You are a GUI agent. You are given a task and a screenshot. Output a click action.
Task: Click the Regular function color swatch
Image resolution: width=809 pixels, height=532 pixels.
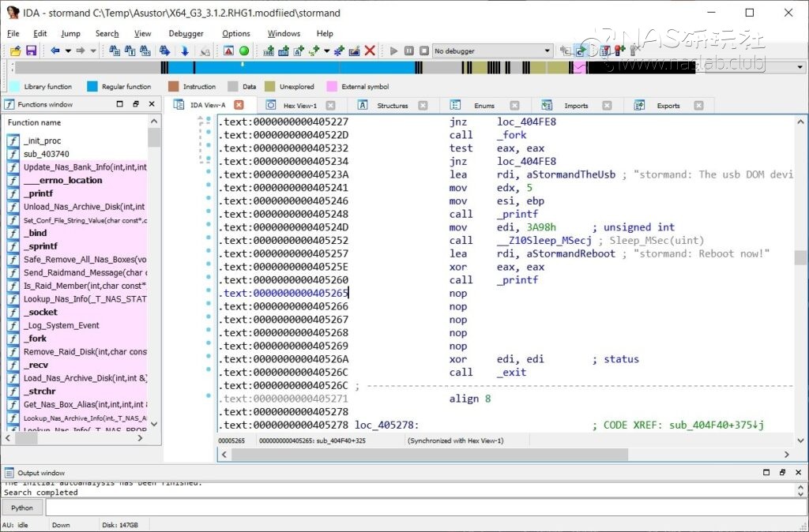(x=92, y=87)
